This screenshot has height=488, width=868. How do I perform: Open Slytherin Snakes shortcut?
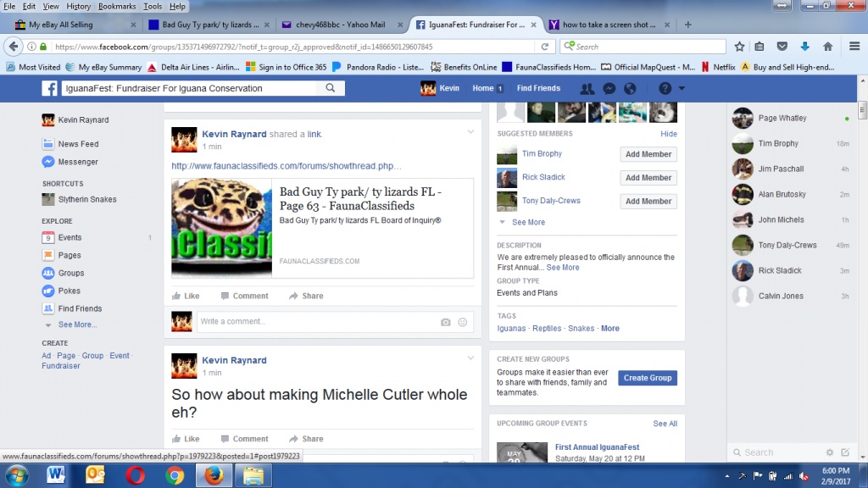[x=87, y=200]
